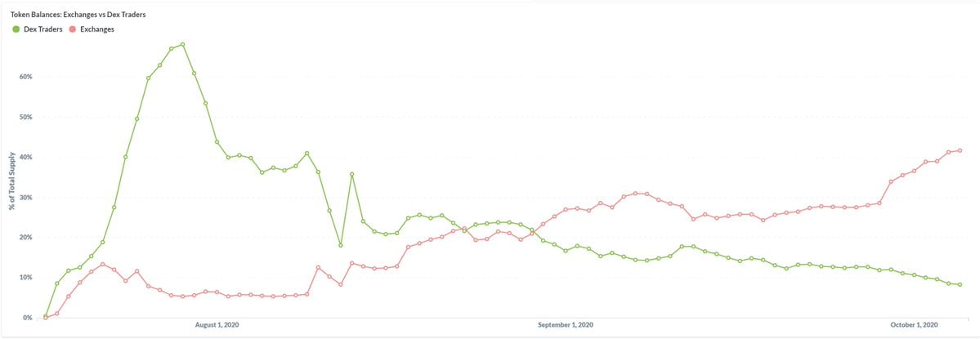The width and height of the screenshot is (980, 339).
Task: Click the red Exchanges legend dot
Action: point(72,29)
